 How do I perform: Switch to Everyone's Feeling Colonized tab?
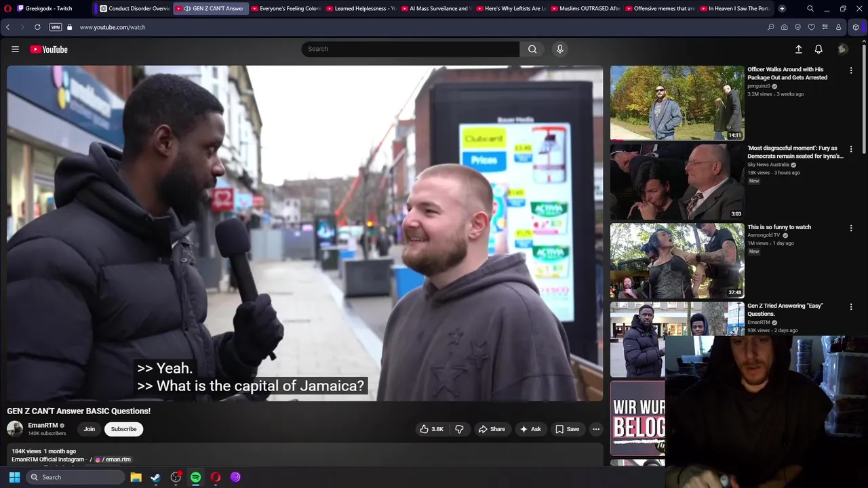[285, 9]
